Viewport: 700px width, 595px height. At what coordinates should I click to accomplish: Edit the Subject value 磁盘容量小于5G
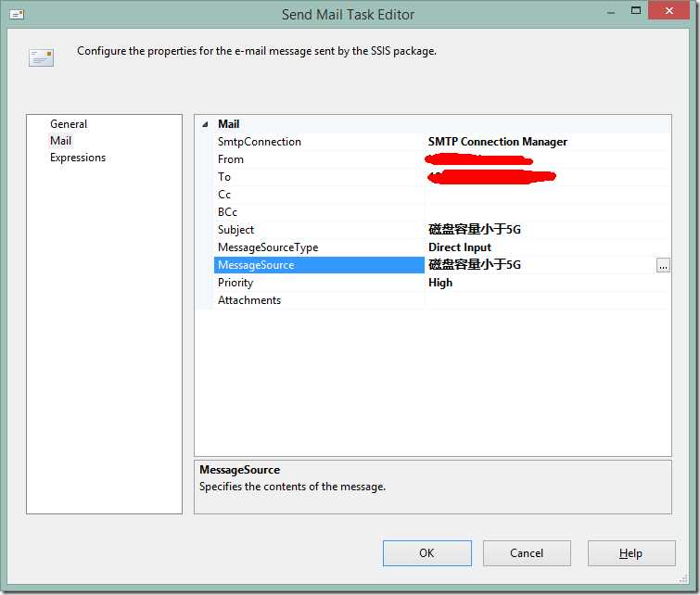click(474, 230)
